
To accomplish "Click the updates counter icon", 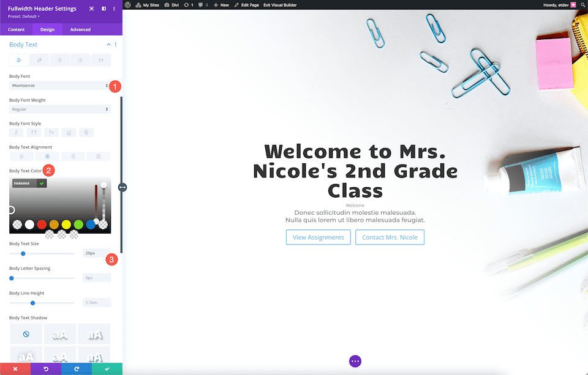I will tap(189, 5).
